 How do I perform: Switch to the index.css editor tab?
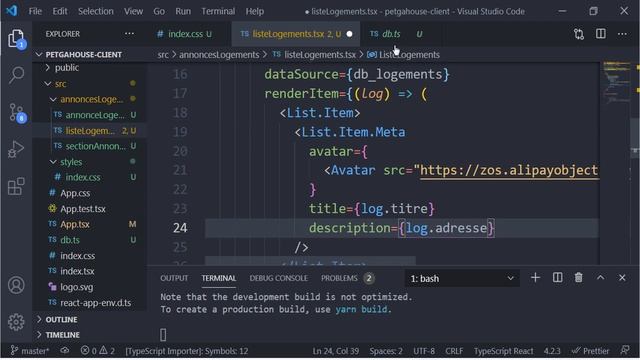(x=184, y=34)
